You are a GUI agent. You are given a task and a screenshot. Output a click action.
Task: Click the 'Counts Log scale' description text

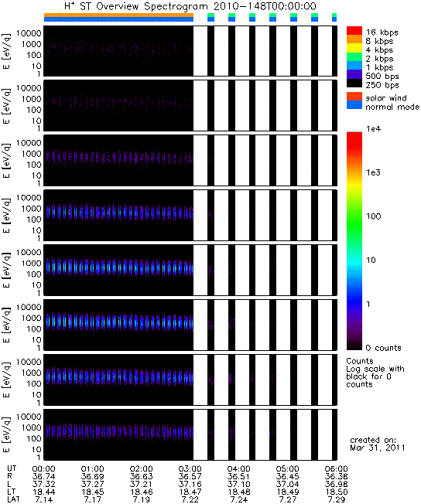pyautogui.click(x=375, y=373)
